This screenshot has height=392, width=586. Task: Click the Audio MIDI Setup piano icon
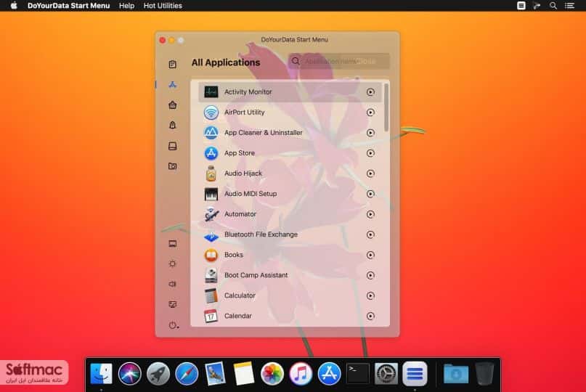(211, 194)
